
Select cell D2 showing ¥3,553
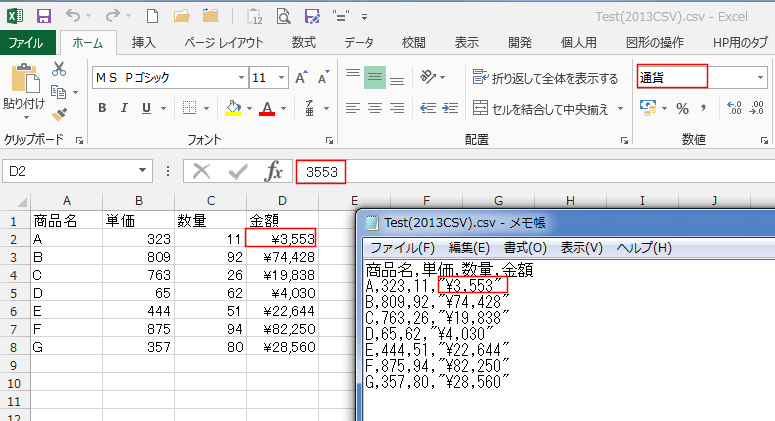(281, 239)
